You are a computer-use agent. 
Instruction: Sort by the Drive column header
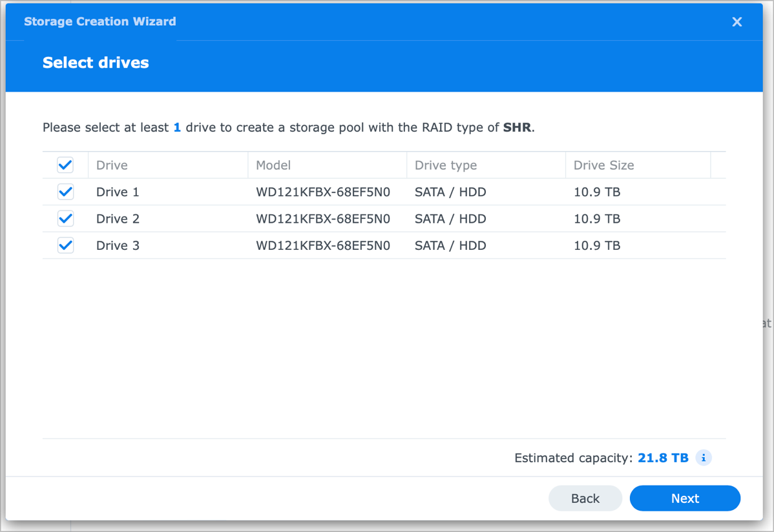click(112, 165)
